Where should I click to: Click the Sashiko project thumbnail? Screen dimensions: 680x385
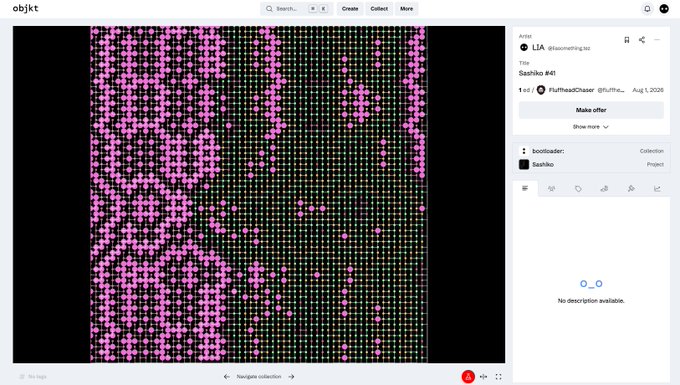click(x=524, y=164)
